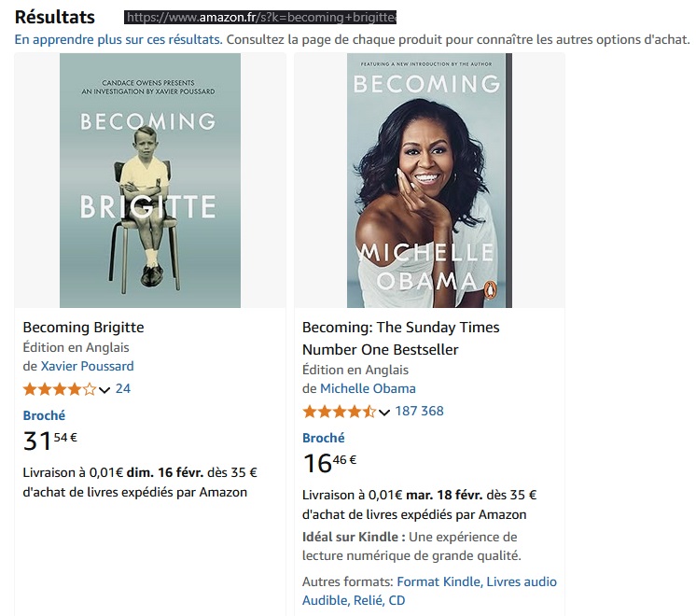
Task: Click the Michelle Obama book star rating
Action: [x=339, y=412]
